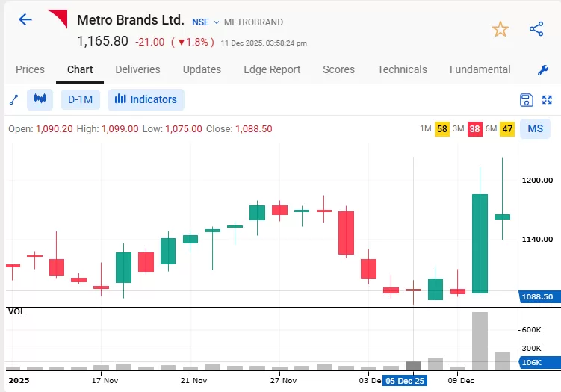The width and height of the screenshot is (561, 392).
Task: Toggle the MS button
Action: point(536,128)
